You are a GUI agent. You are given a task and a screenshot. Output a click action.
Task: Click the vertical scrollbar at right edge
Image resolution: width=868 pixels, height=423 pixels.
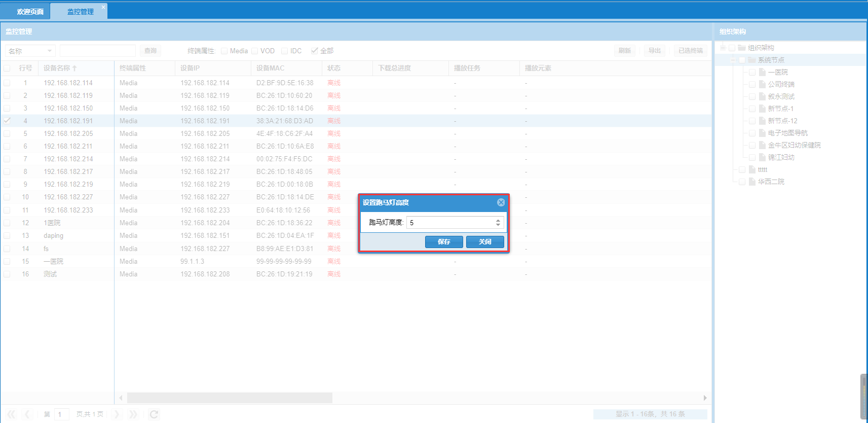[x=864, y=397]
